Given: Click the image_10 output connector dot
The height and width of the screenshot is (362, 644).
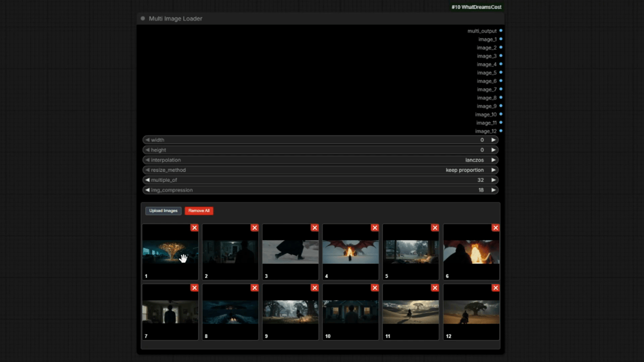Looking at the screenshot, I should pos(501,114).
